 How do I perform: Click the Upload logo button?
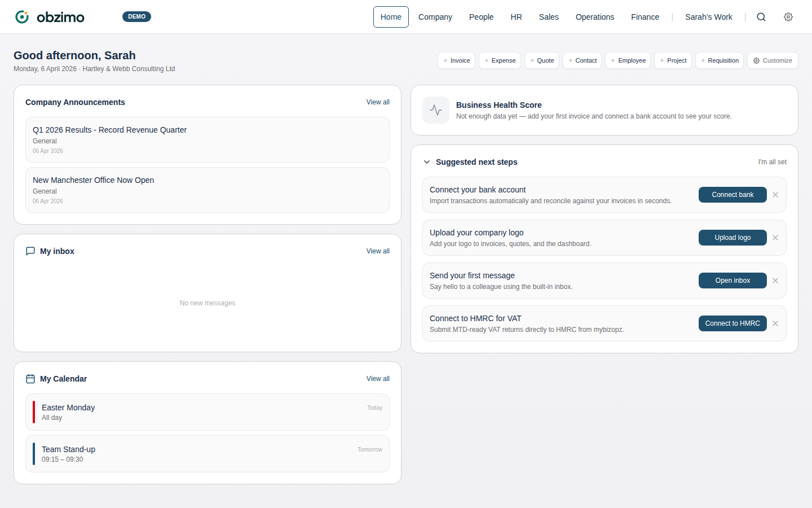pos(732,238)
